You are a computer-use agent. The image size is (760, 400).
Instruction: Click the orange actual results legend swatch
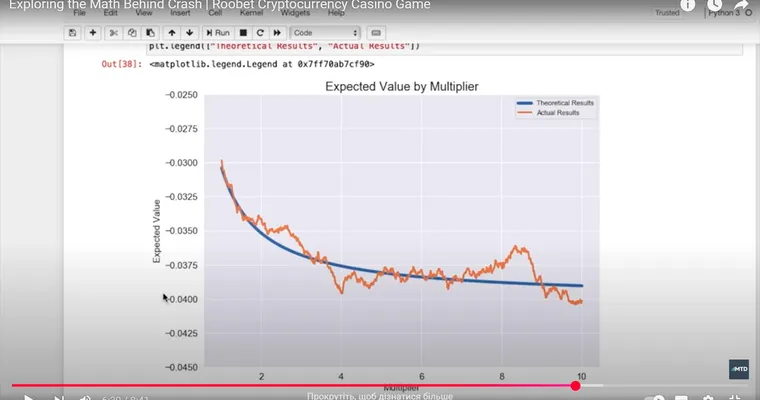(524, 112)
